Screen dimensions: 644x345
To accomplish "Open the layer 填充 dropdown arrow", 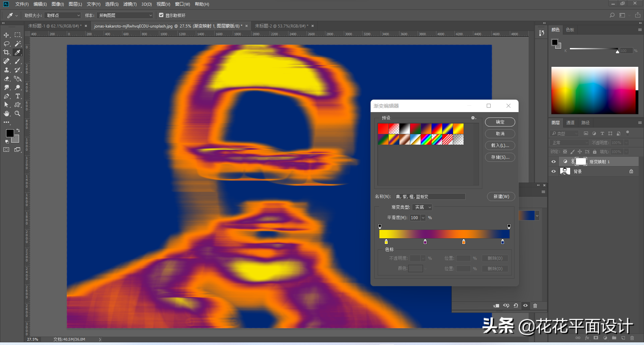I will [x=626, y=152].
